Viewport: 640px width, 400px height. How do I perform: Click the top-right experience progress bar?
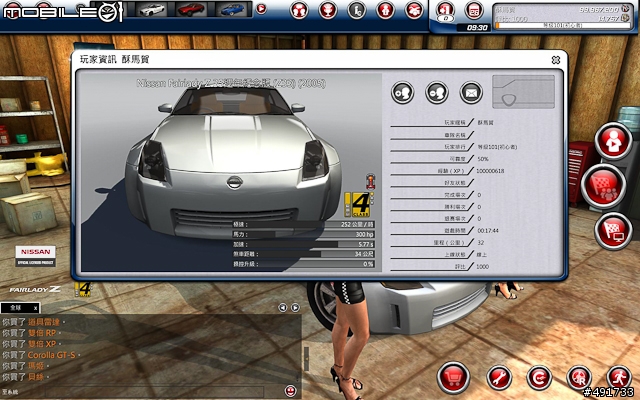coord(562,26)
